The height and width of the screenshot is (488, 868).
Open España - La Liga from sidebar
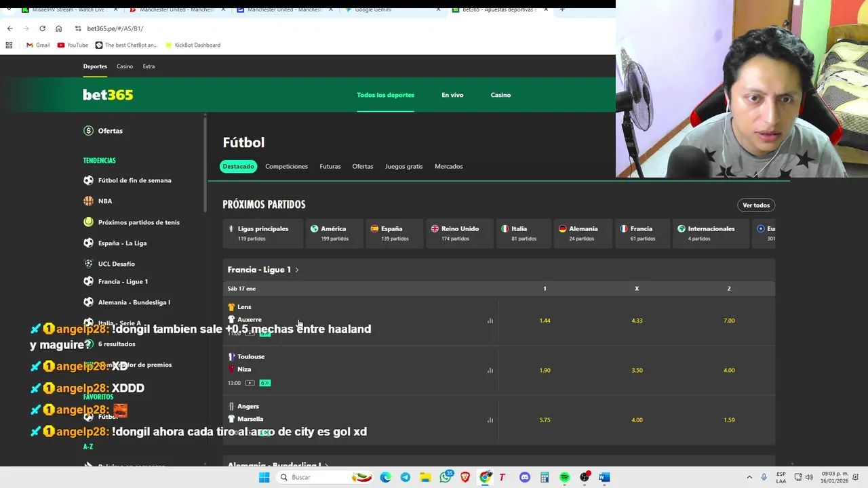click(x=115, y=243)
